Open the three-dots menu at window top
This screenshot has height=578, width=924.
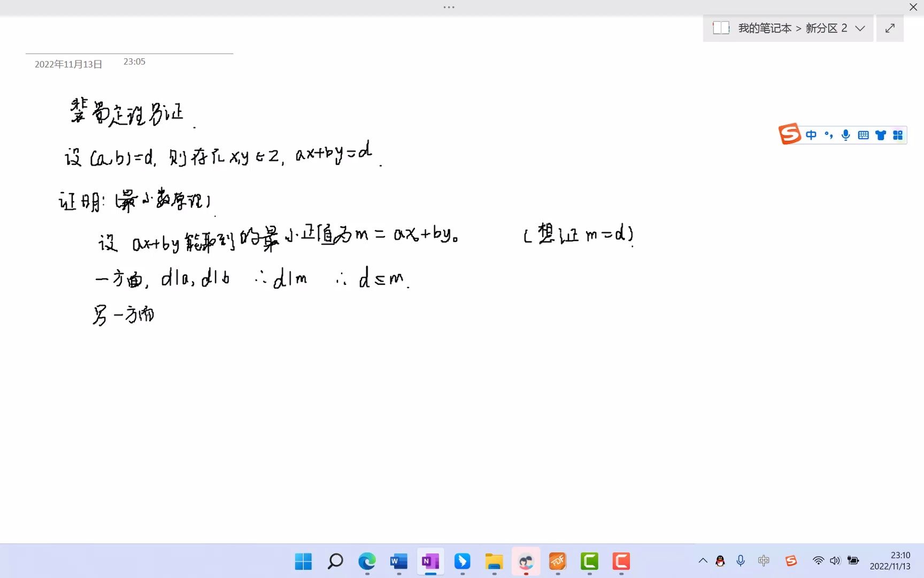tap(449, 7)
